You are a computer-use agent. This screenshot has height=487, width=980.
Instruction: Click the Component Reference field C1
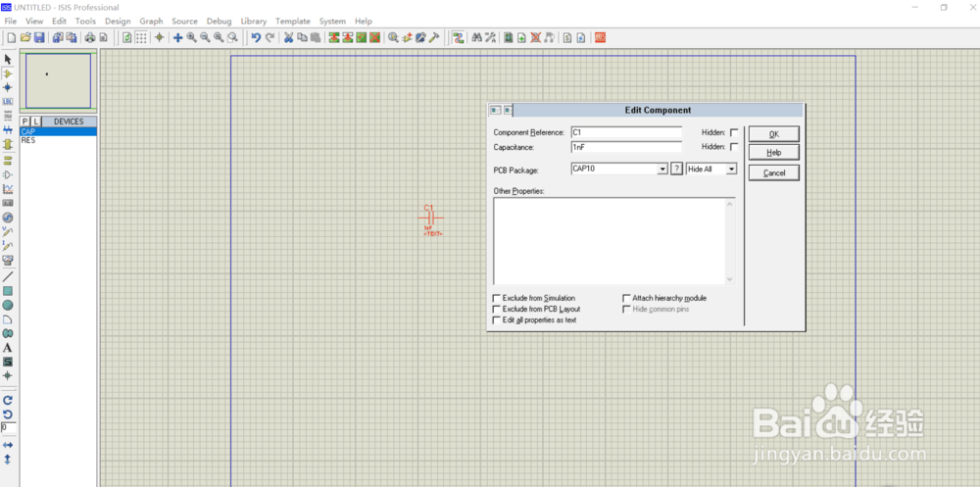[626, 132]
